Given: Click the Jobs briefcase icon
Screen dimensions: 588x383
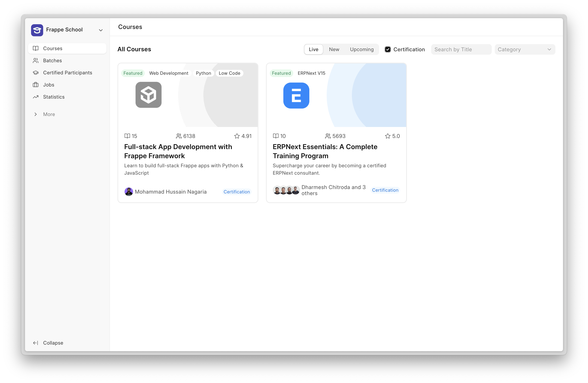Looking at the screenshot, I should click(x=36, y=85).
